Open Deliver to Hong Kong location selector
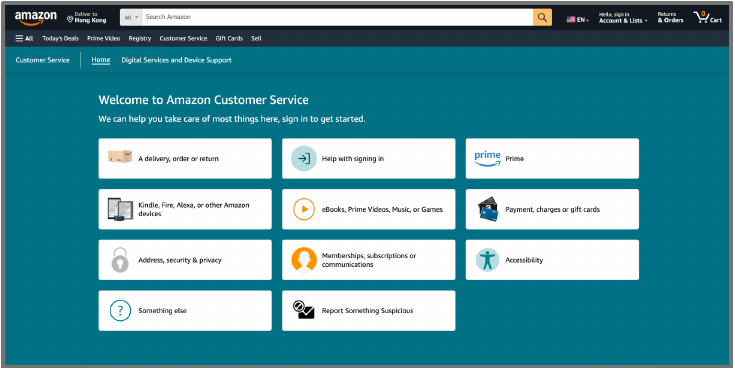Screen dimensions: 735x368 tap(87, 18)
